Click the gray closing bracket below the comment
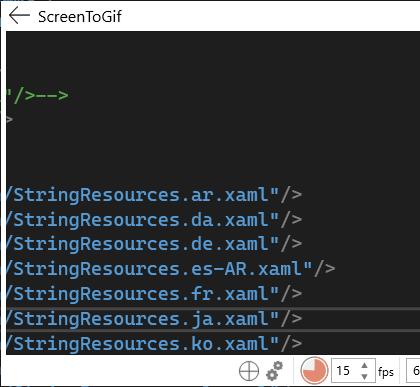This screenshot has width=420, height=387. (x=9, y=119)
